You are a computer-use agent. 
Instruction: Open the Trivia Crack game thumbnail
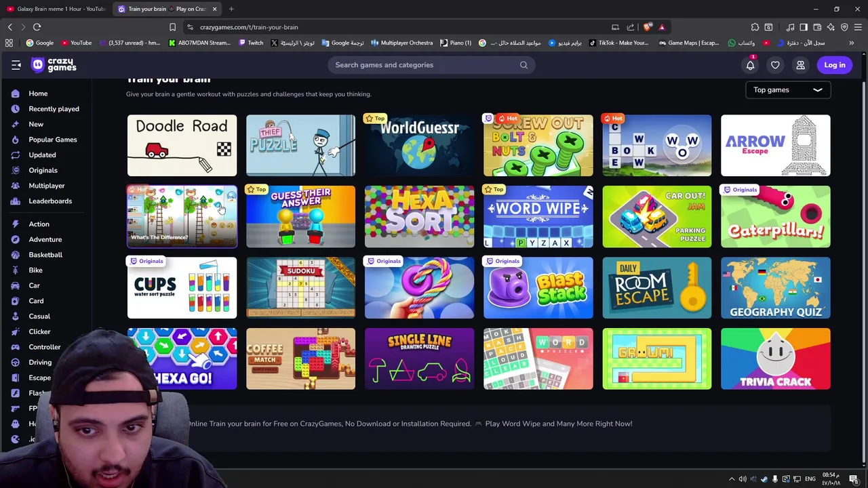click(x=775, y=359)
